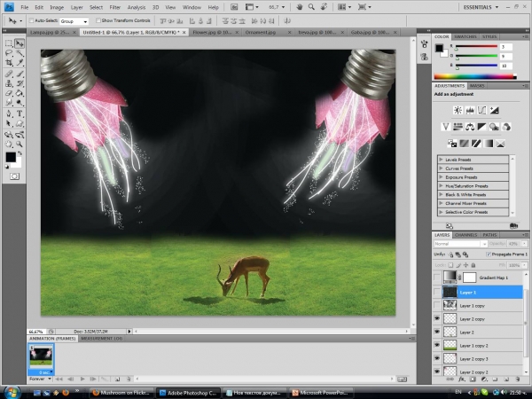Show the Gradient Map 1 layer
Screen dimensions: 532x399
[437, 278]
